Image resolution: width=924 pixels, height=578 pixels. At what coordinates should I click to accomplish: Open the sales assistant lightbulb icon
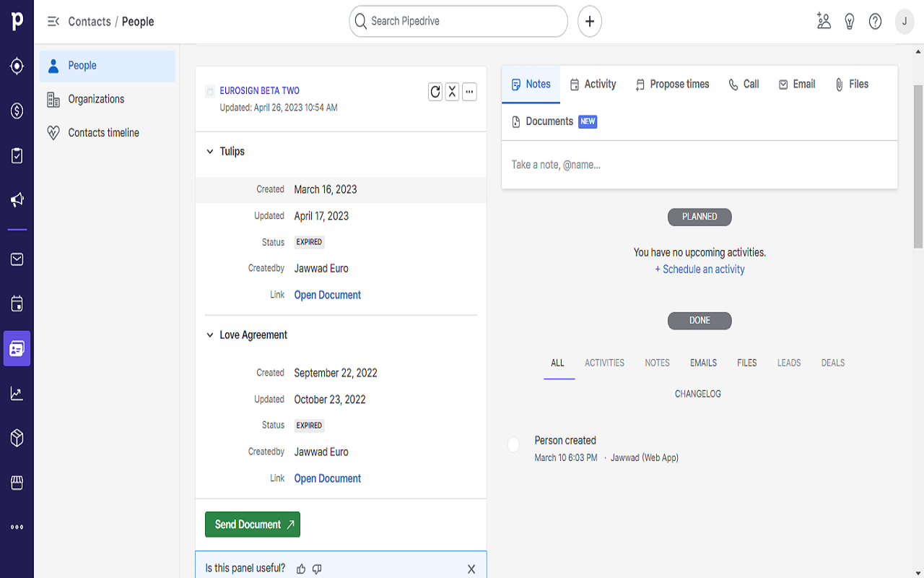pyautogui.click(x=850, y=21)
